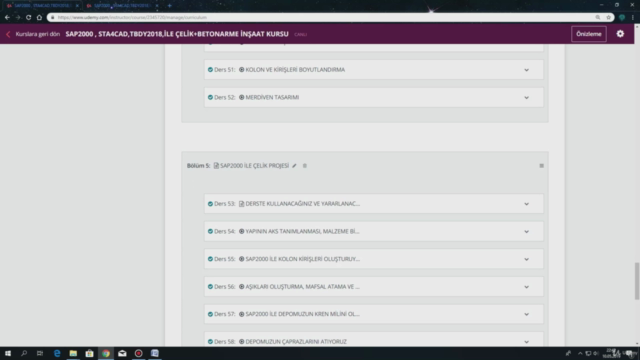This screenshot has width=640, height=360.
Task: Click Ders 58 DEPOMUZUN ÇAPRAZLARINI ATIYORUZ title
Action: (296, 342)
